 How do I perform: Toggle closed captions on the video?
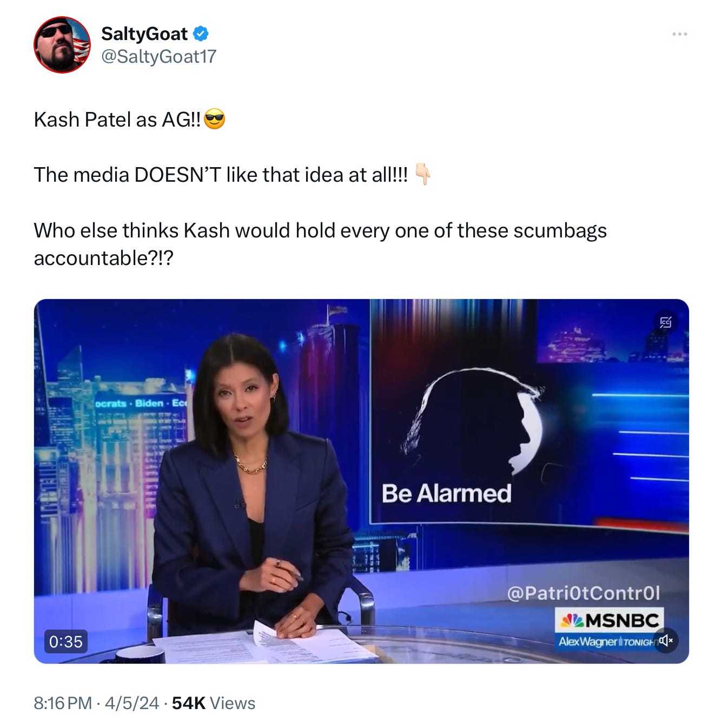point(665,322)
